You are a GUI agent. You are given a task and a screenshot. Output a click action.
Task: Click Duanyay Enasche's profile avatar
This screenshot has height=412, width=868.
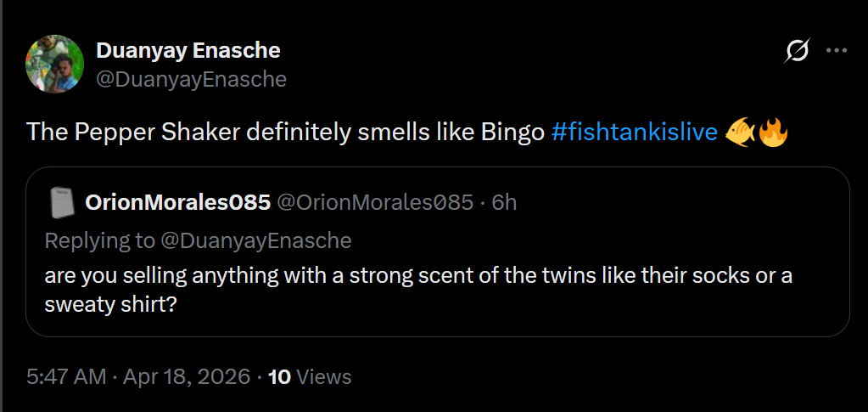click(54, 64)
